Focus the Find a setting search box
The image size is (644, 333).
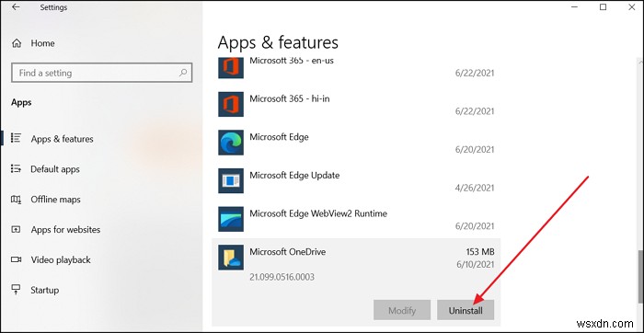(x=102, y=73)
